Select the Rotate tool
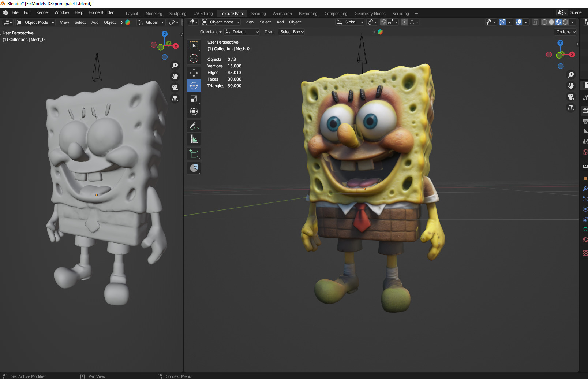Image resolution: width=588 pixels, height=379 pixels. (194, 86)
